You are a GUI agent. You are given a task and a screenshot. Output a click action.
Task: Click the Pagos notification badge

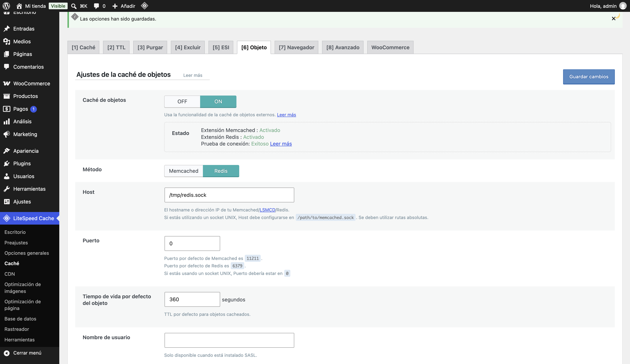tap(34, 109)
